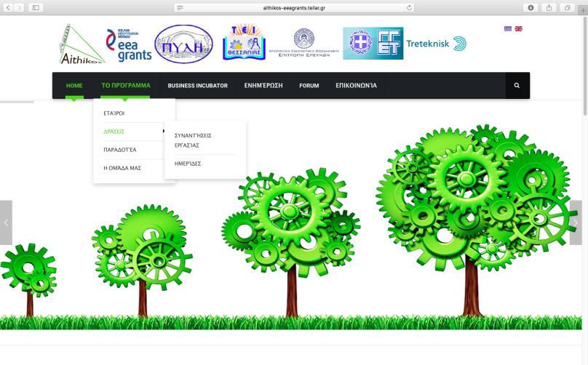This screenshot has height=365, width=588.
Task: Click the Aithikos triangle logo
Action: (x=82, y=44)
